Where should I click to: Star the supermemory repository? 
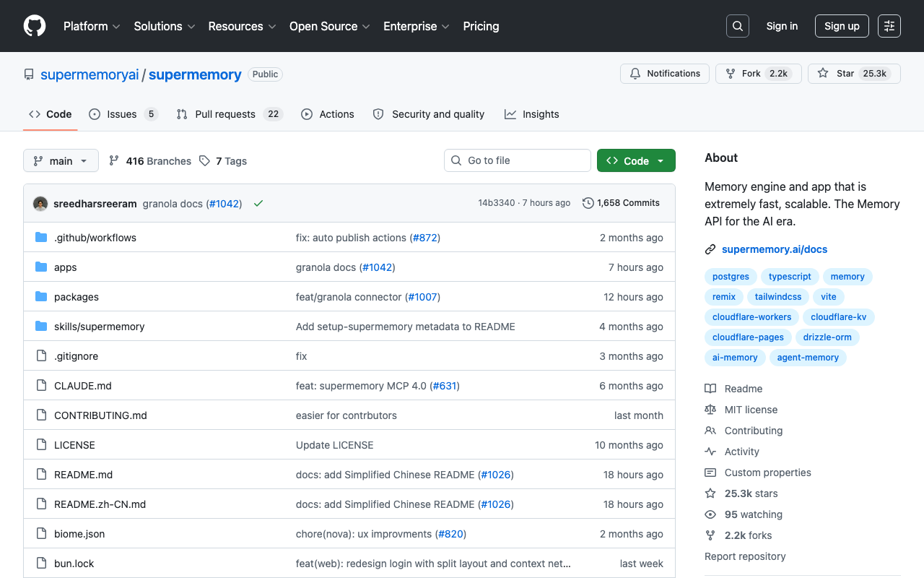click(854, 74)
